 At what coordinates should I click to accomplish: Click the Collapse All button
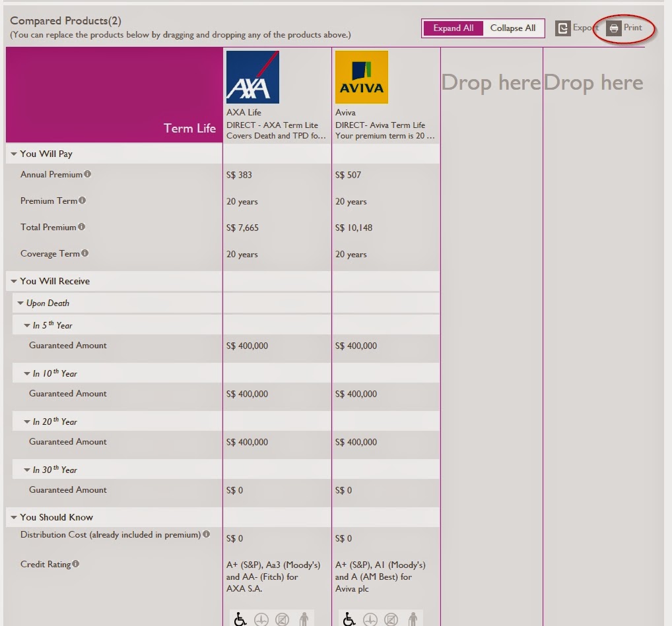(513, 28)
